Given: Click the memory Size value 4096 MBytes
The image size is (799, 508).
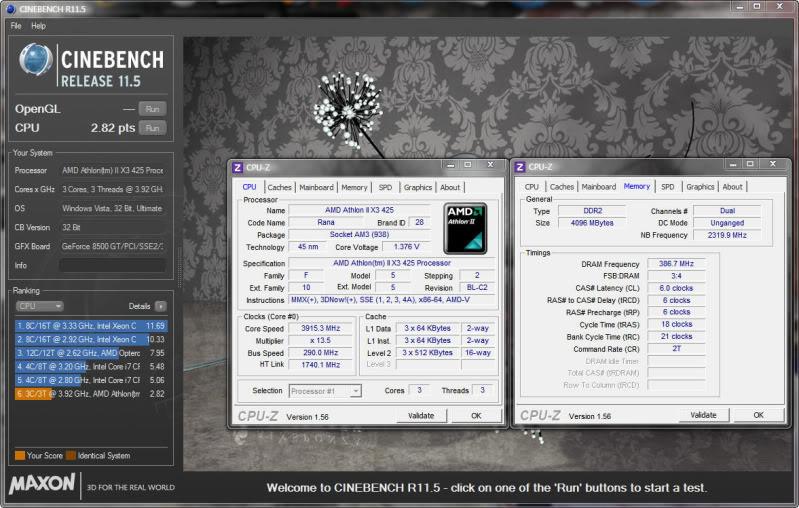Looking at the screenshot, I should click(592, 223).
